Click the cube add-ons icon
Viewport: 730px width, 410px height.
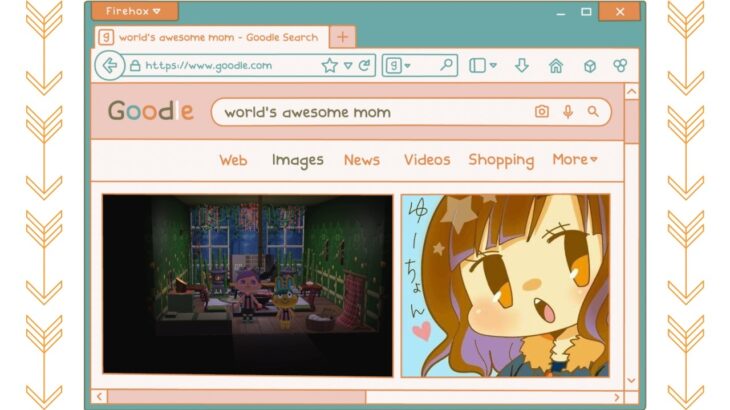(590, 66)
